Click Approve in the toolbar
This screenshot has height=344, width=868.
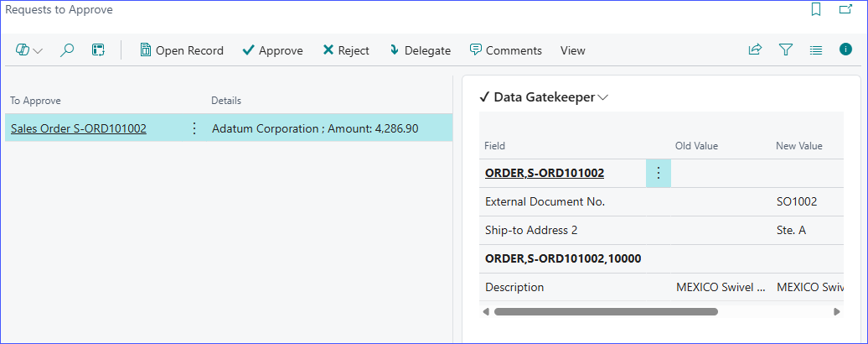[272, 50]
